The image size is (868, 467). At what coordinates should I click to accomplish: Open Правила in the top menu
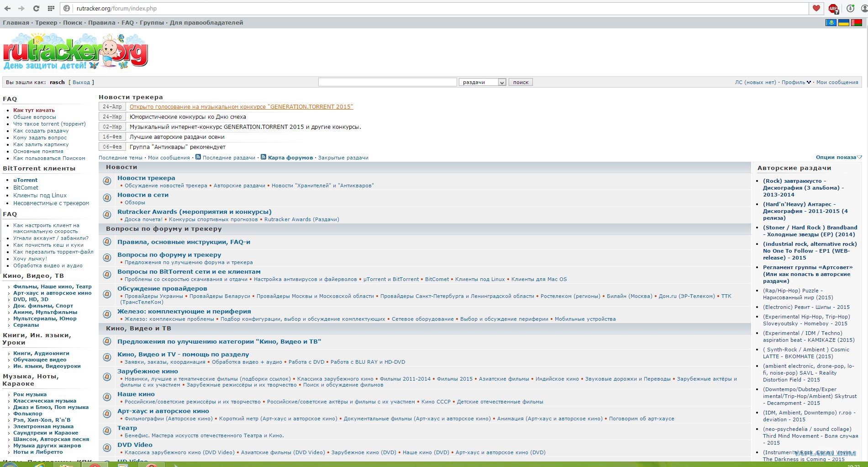pos(102,22)
